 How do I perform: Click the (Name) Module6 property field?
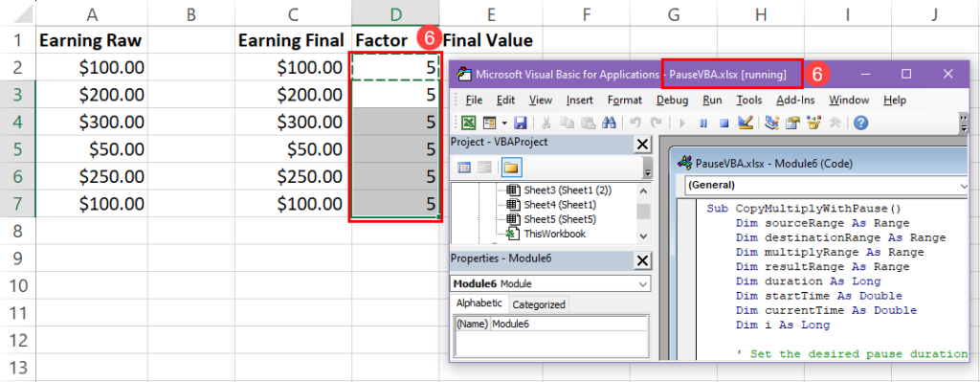click(552, 325)
